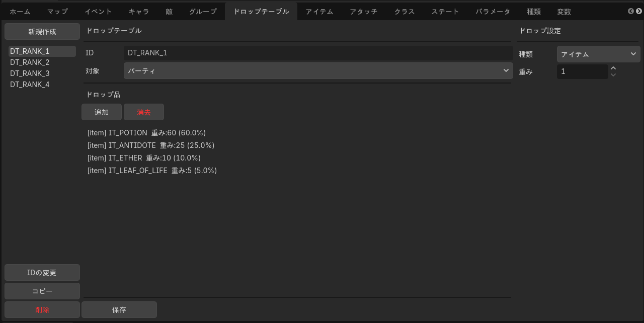Switch to the パラメータ tab

click(493, 12)
